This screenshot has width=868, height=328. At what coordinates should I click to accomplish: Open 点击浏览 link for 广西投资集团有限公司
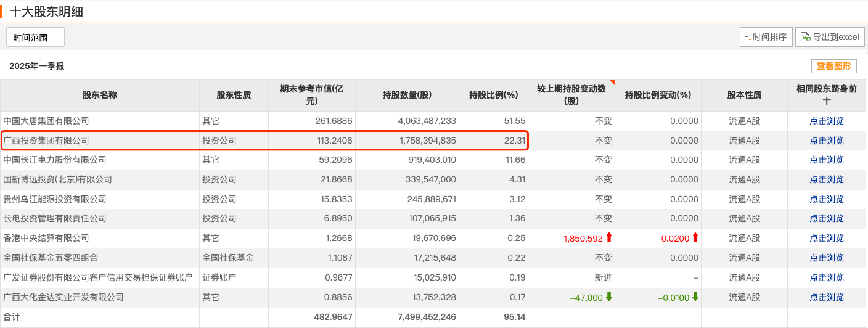coord(827,141)
